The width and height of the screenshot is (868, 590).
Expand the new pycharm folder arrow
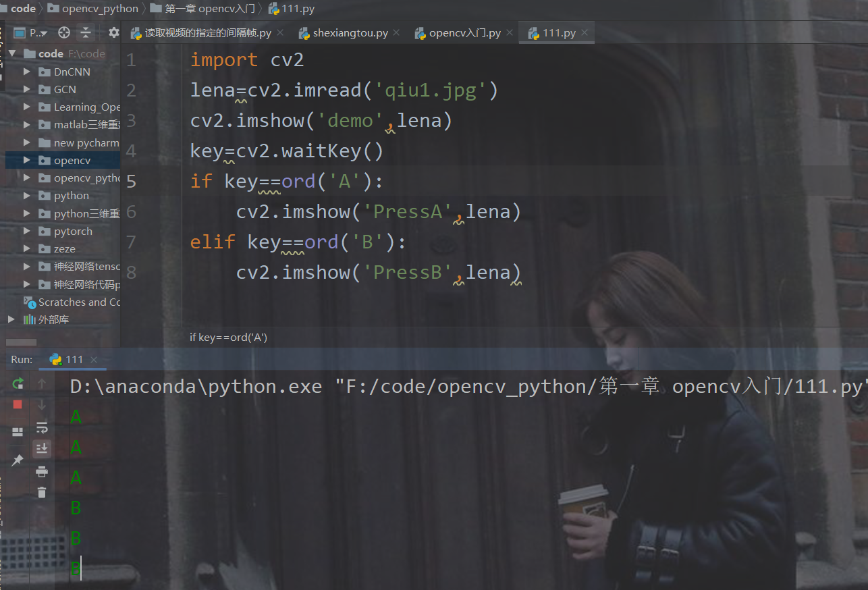click(x=27, y=142)
